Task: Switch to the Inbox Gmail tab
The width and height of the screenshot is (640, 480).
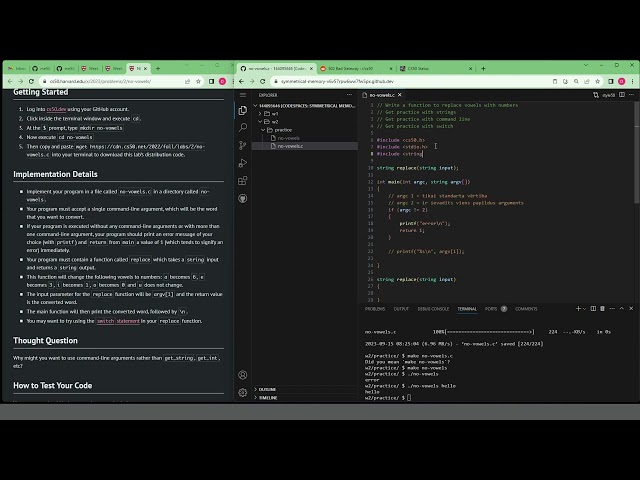Action: (17, 69)
